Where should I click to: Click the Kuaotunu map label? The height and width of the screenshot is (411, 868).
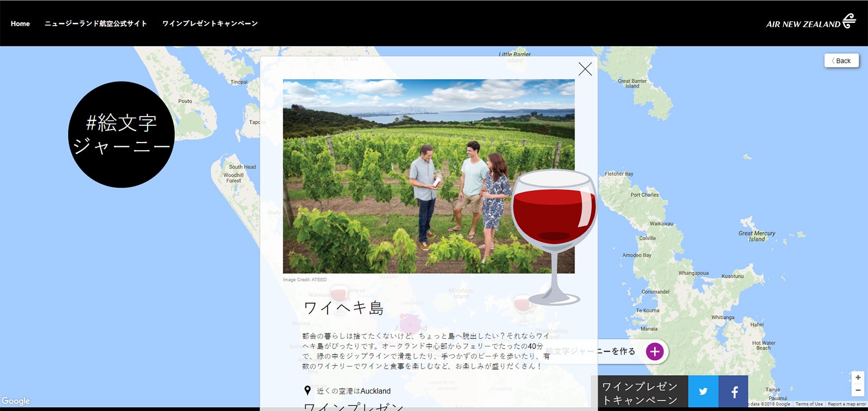pyautogui.click(x=732, y=277)
